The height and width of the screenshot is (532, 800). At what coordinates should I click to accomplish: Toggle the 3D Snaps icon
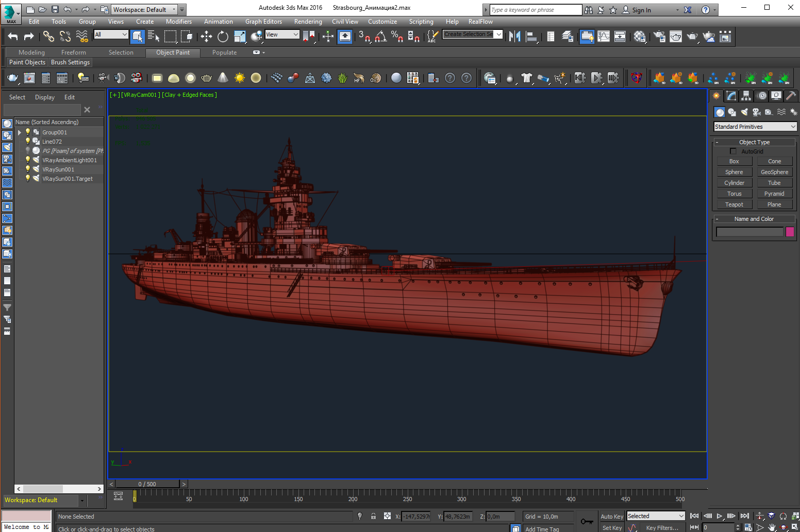tap(364, 36)
